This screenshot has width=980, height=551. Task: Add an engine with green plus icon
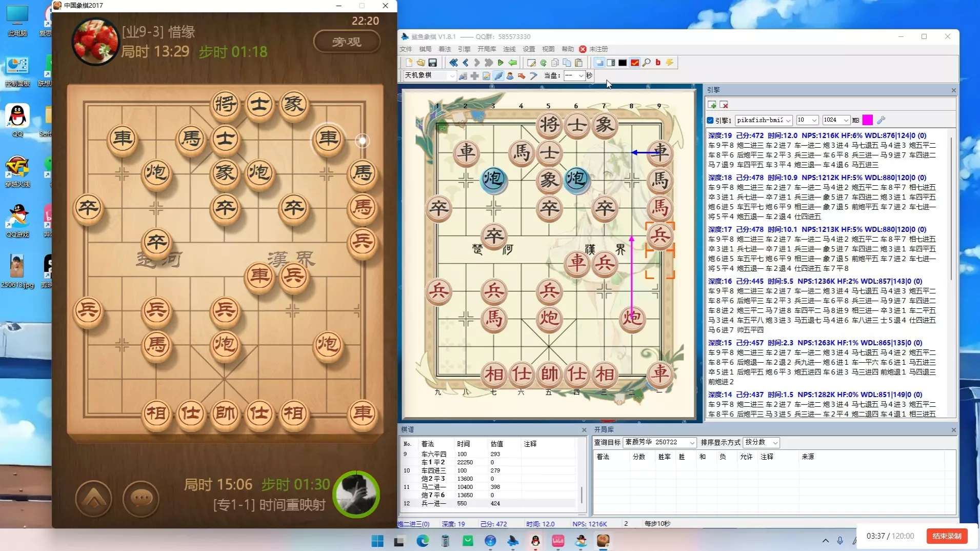pyautogui.click(x=712, y=105)
